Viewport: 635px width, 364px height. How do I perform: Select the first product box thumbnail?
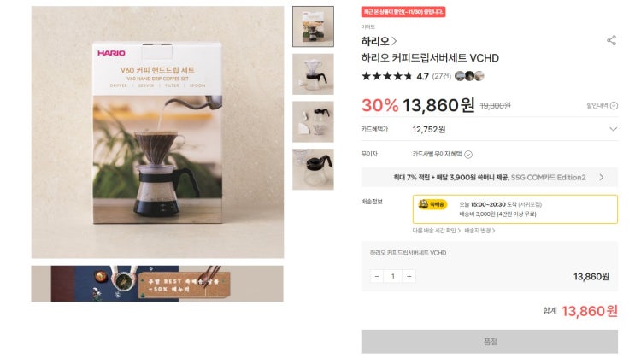(313, 26)
